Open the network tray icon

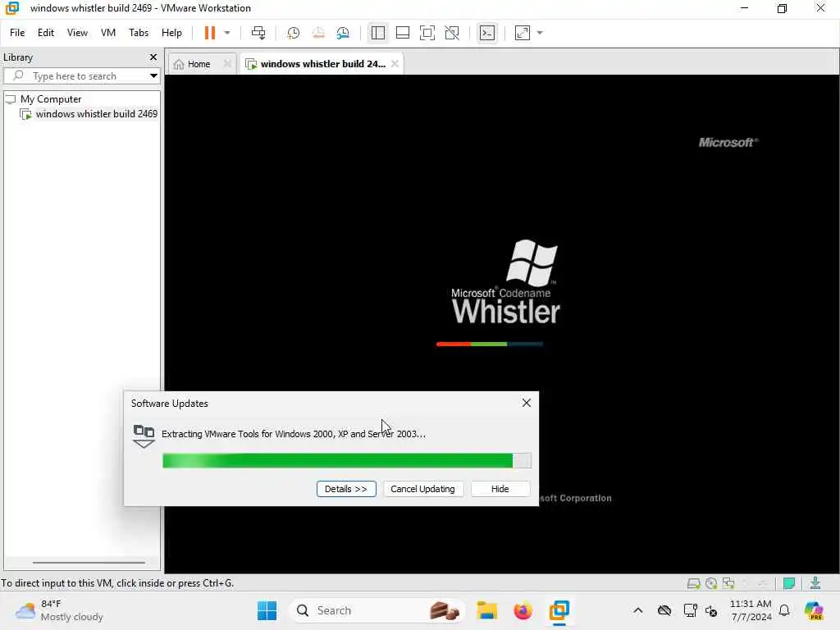(691, 610)
